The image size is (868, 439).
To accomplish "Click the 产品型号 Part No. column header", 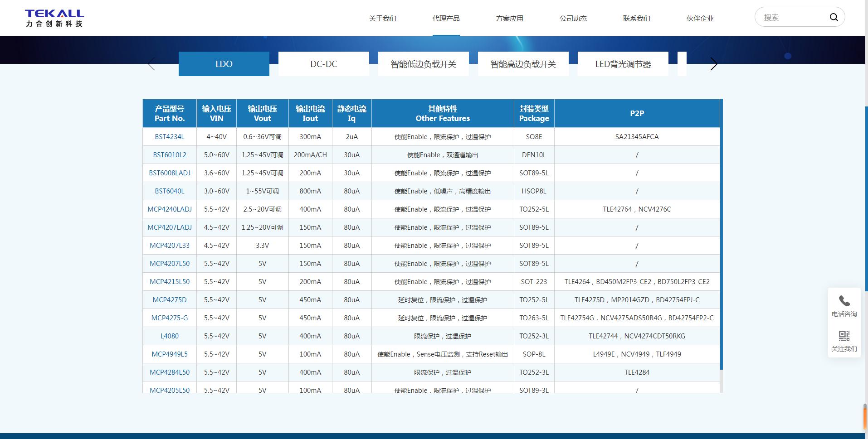I will 170,113.
